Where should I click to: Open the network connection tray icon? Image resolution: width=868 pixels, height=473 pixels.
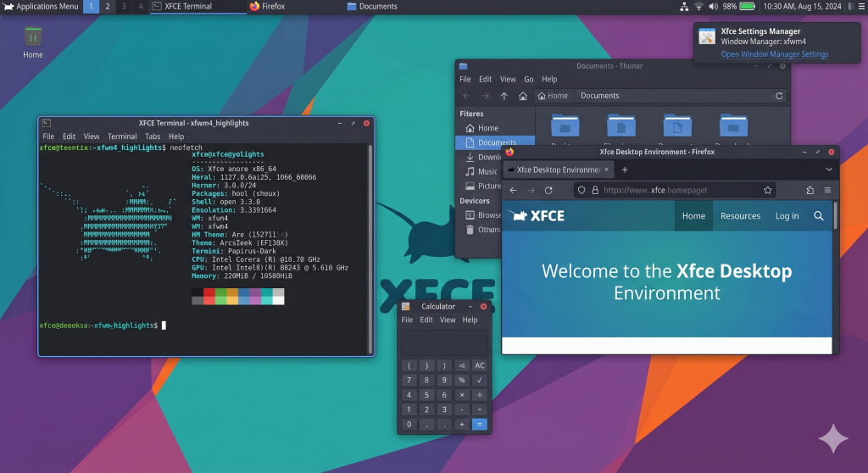pos(684,7)
